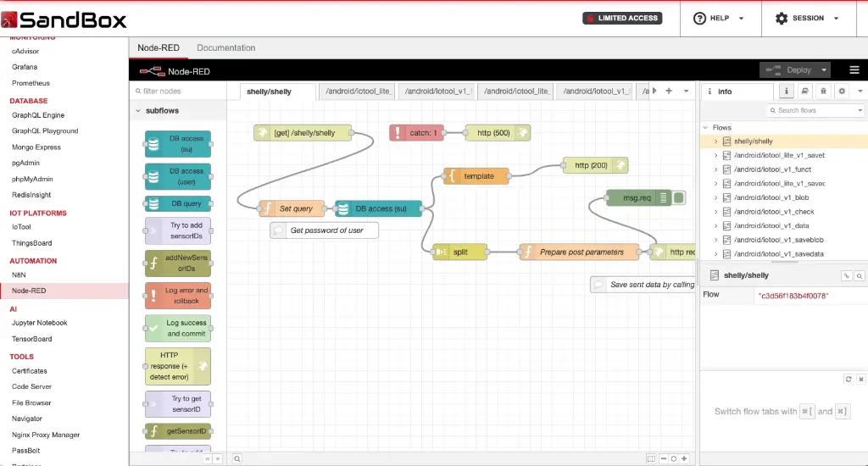This screenshot has width=868, height=466.
Task: Select the template node on canvas
Action: [476, 176]
